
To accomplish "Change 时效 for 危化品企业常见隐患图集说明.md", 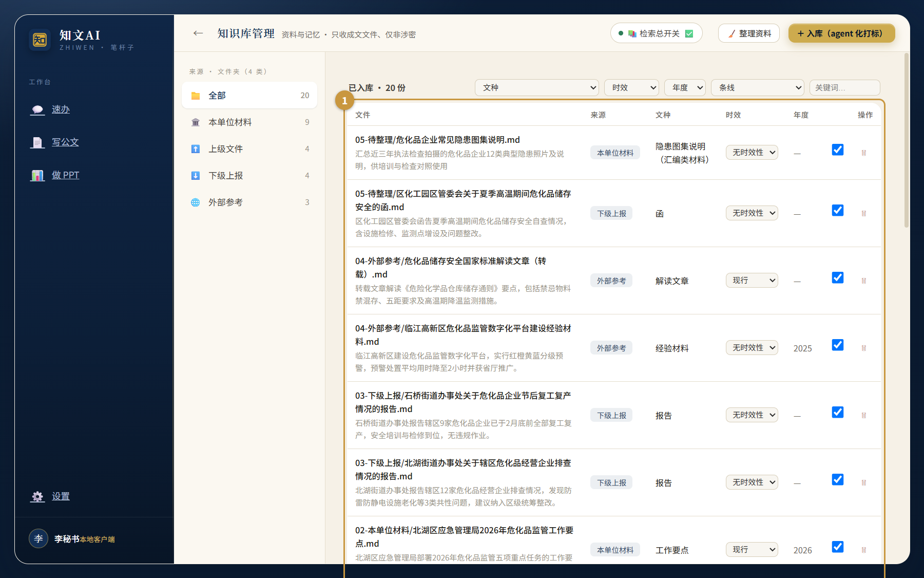I will coord(752,153).
